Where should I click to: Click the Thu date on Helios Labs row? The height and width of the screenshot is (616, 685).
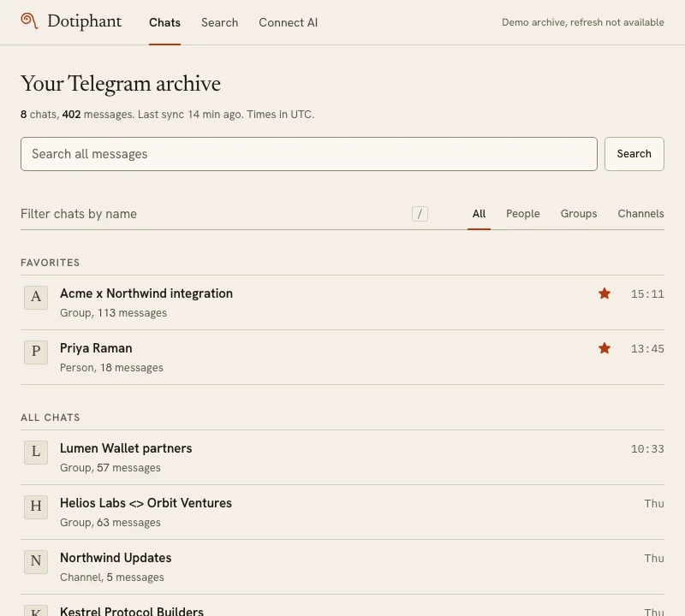pos(654,503)
